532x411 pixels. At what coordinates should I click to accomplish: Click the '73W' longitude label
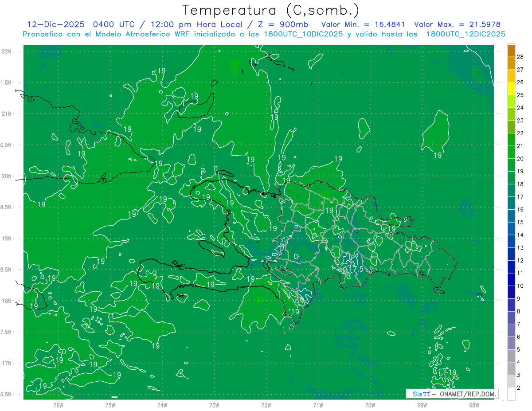(x=214, y=405)
